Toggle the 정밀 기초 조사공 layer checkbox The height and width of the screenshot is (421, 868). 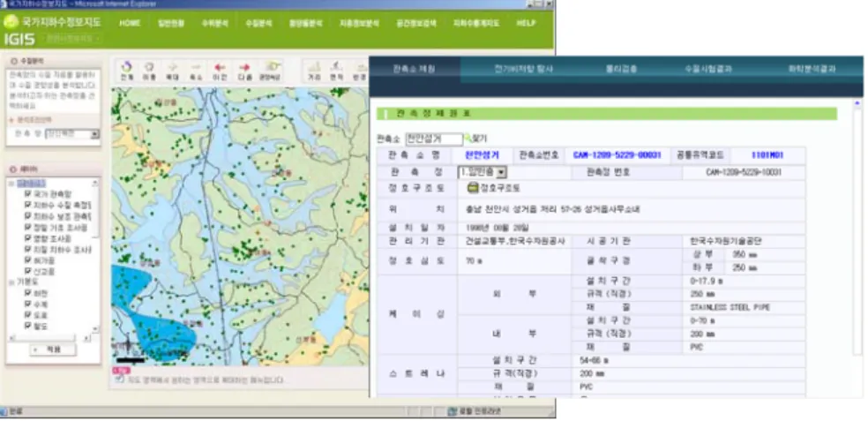[27, 227]
